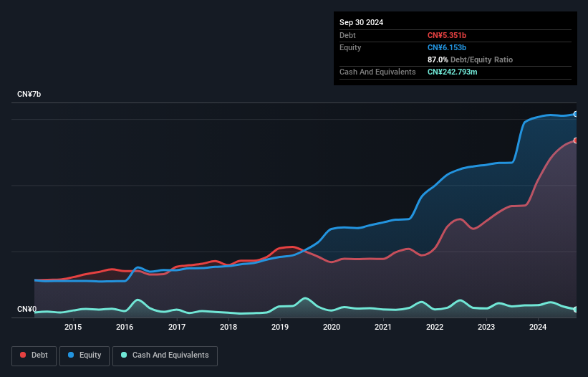Image resolution: width=588 pixels, height=377 pixels.
Task: Click the 2017 x-axis label
Action: point(177,327)
